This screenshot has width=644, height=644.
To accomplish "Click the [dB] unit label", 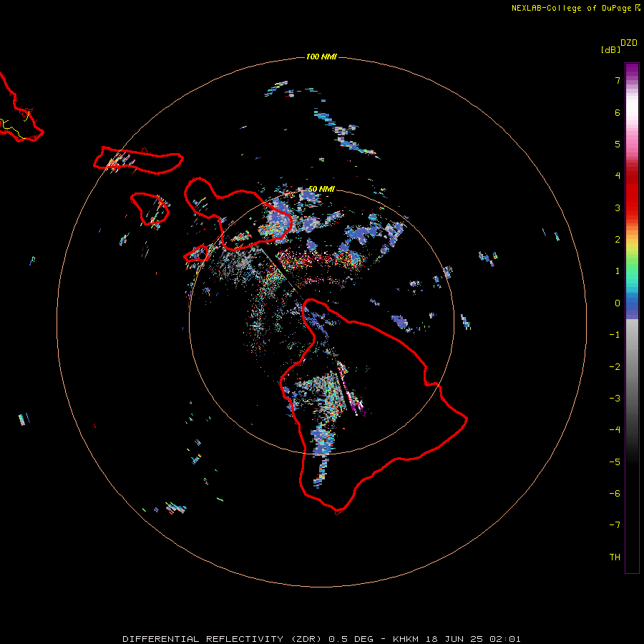I will tap(610, 49).
